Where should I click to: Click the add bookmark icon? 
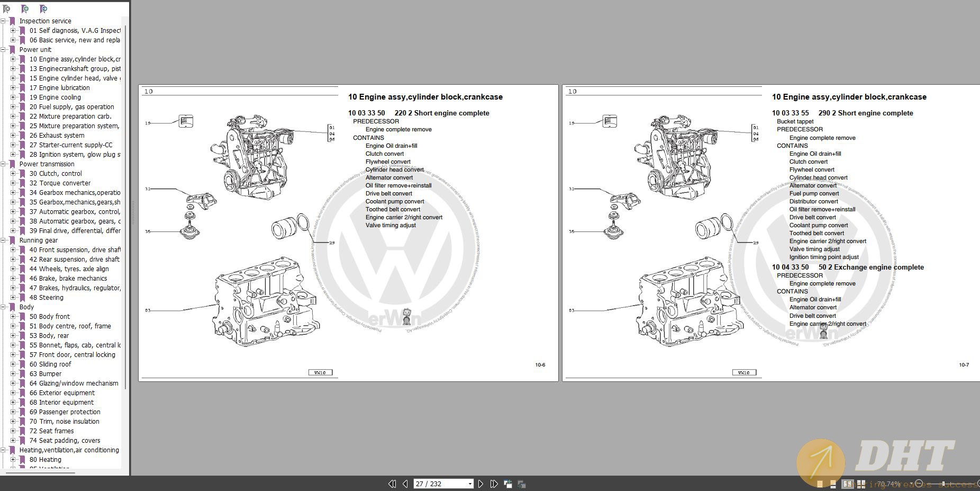pyautogui.click(x=24, y=9)
